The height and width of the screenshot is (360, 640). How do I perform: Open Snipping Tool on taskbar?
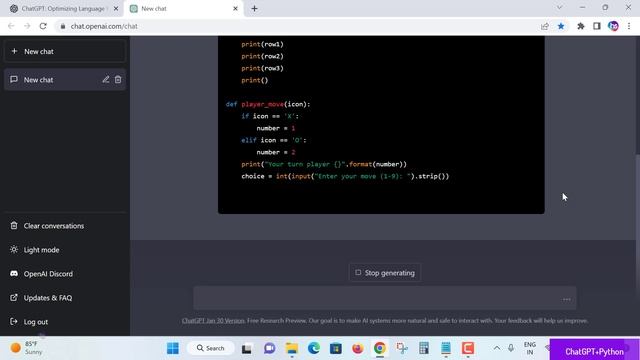(x=402, y=348)
